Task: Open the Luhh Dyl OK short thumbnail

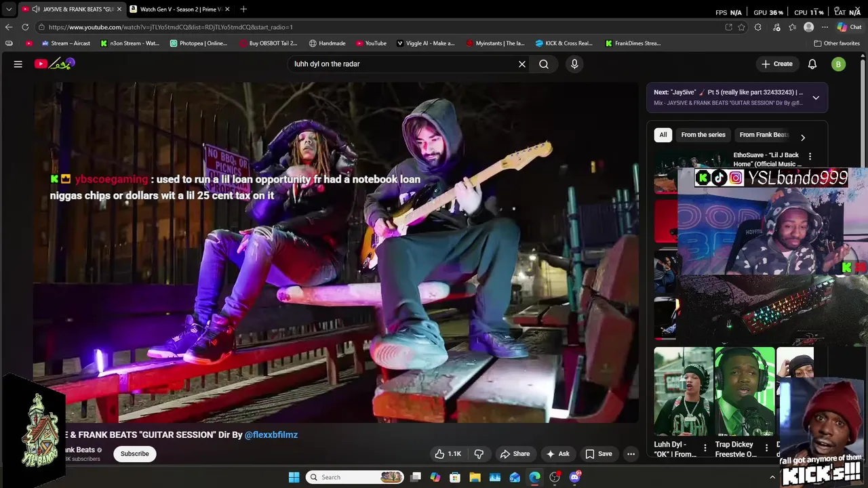Action: [684, 392]
